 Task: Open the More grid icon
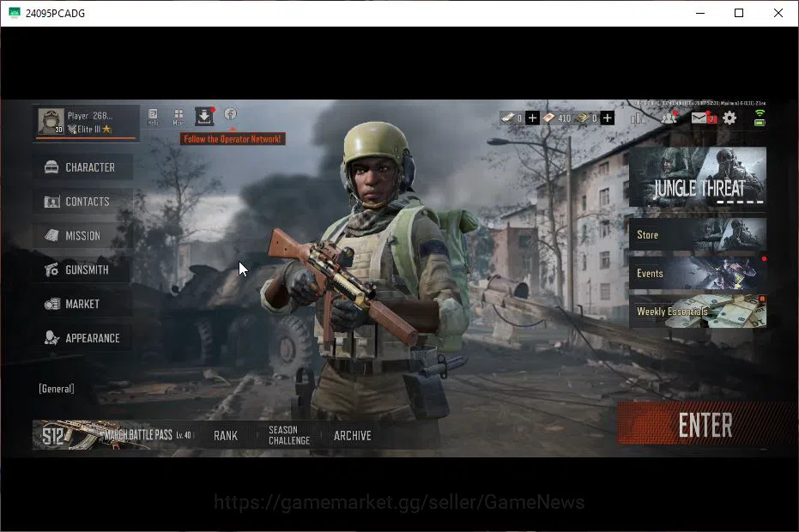(179, 117)
